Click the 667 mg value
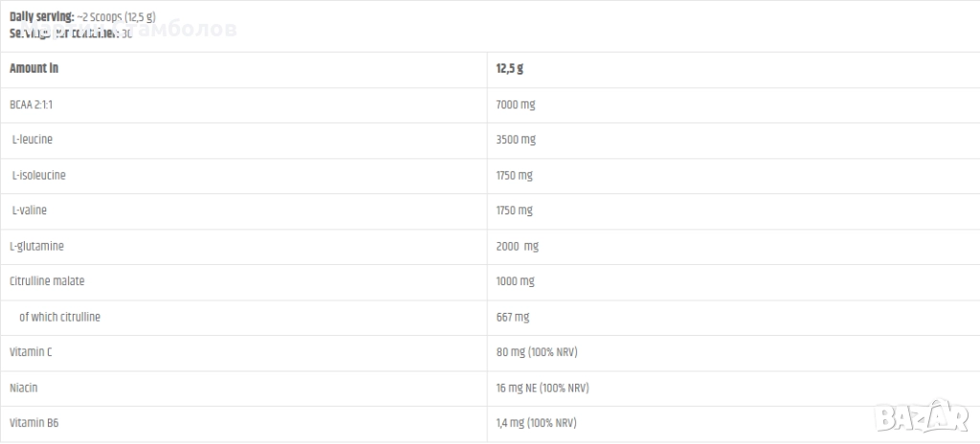980x444 pixels. click(x=512, y=317)
